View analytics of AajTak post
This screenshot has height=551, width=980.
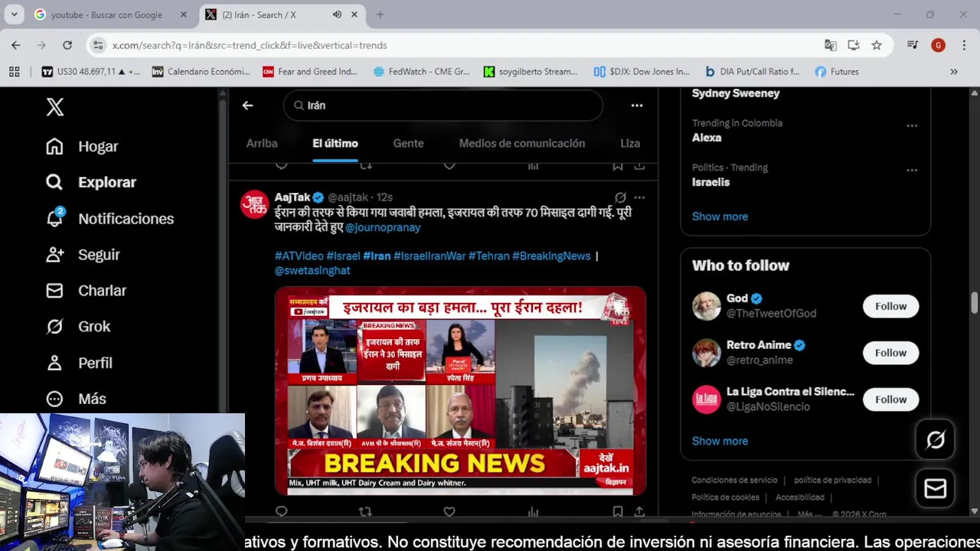pos(533,511)
